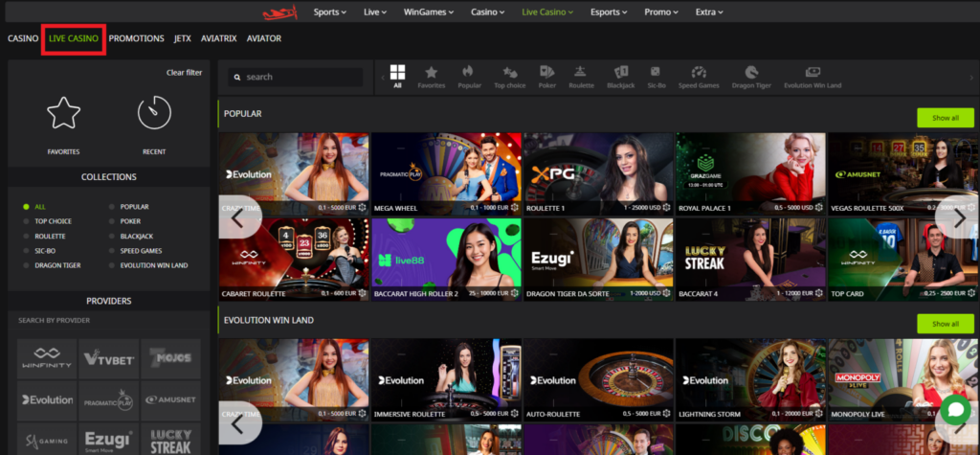Select the POKER collection option
Viewport: 980px width, 455px height.
tap(125, 221)
